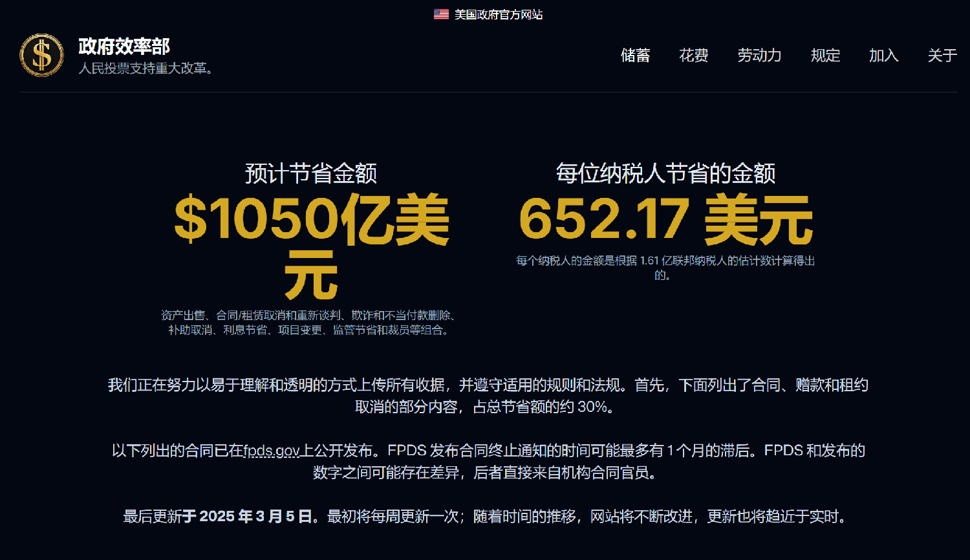The height and width of the screenshot is (560, 970).
Task: Click the 美国政府官方网站 banner text
Action: (x=498, y=14)
